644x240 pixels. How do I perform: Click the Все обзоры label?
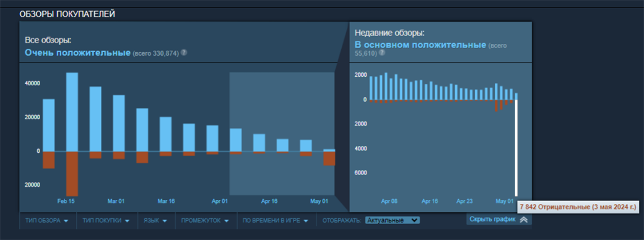point(48,40)
